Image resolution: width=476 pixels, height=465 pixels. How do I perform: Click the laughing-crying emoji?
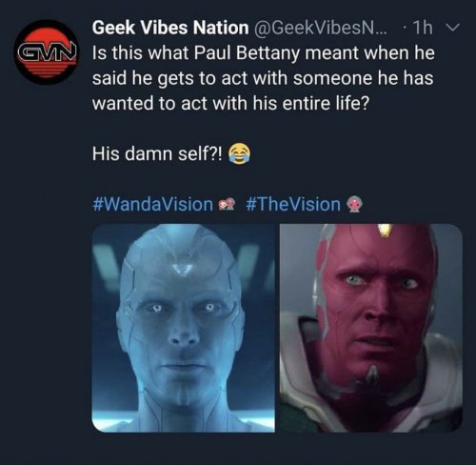240,153
